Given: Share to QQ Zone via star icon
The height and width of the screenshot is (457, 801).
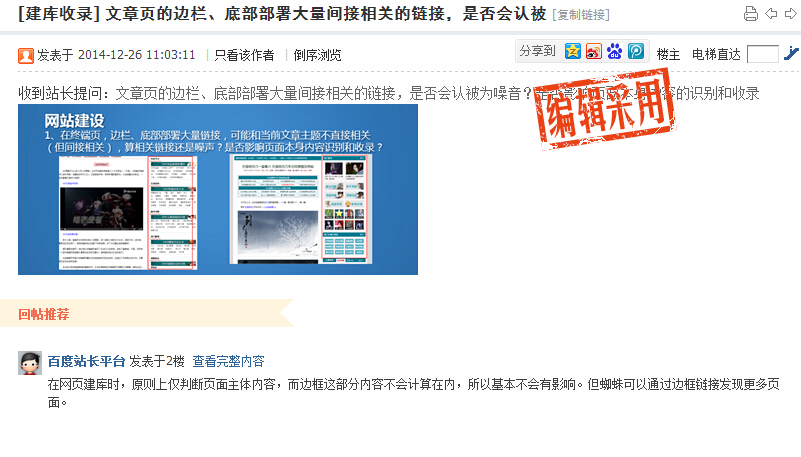Looking at the screenshot, I should click(x=573, y=51).
